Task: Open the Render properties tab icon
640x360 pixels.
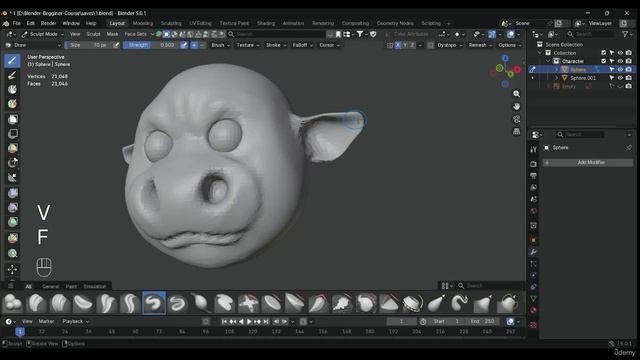Action: pos(533,164)
